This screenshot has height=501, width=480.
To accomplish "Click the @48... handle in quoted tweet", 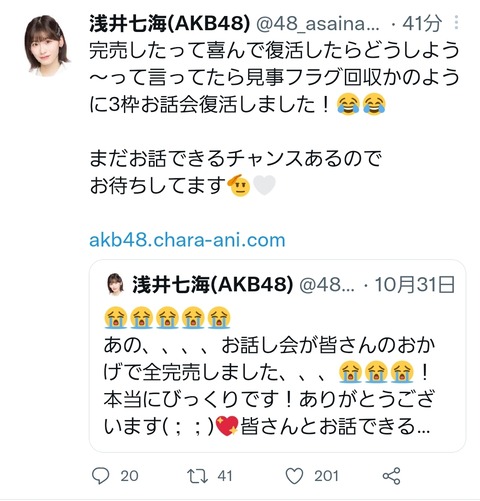I will pyautogui.click(x=327, y=285).
